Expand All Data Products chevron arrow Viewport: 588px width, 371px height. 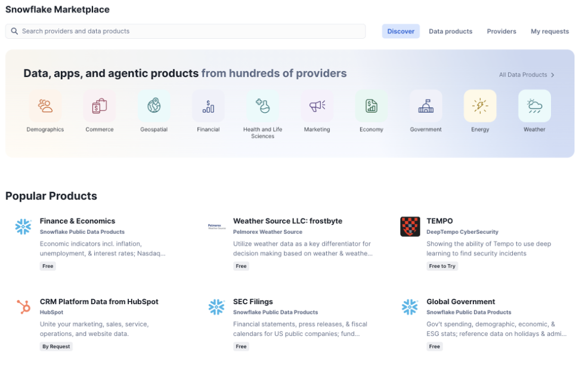(x=552, y=75)
